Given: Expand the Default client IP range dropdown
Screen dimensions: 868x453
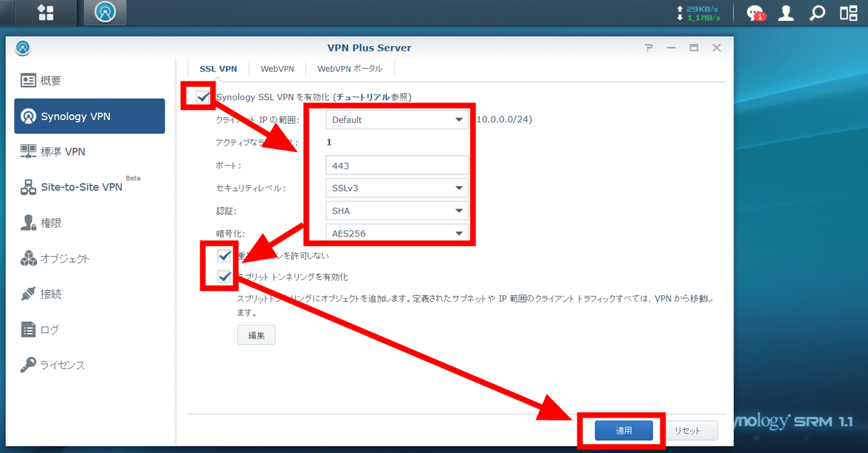Looking at the screenshot, I should (x=397, y=119).
